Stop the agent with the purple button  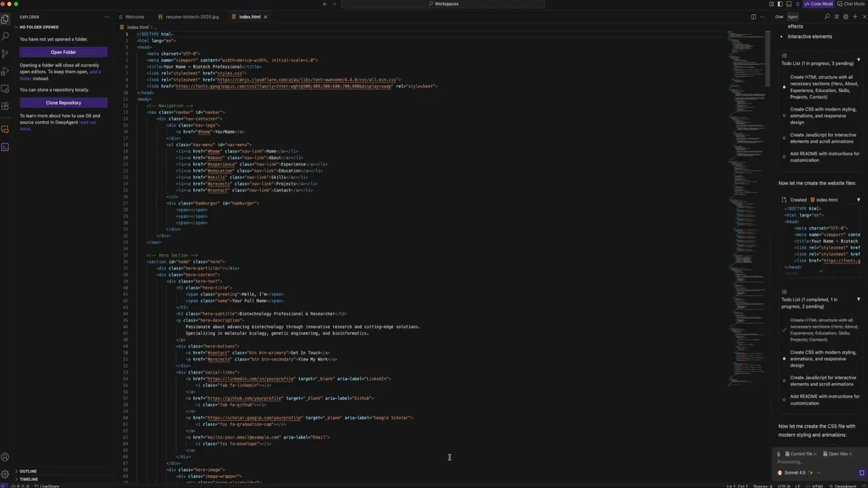click(862, 472)
